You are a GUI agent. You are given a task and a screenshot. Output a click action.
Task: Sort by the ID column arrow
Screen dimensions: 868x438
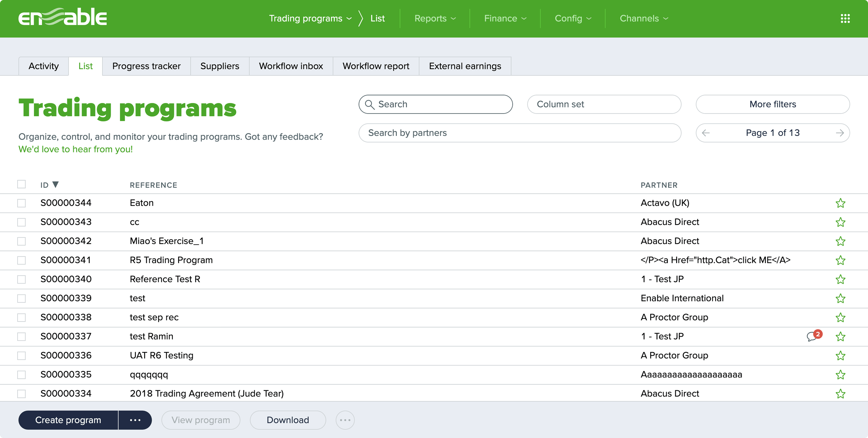coord(56,184)
